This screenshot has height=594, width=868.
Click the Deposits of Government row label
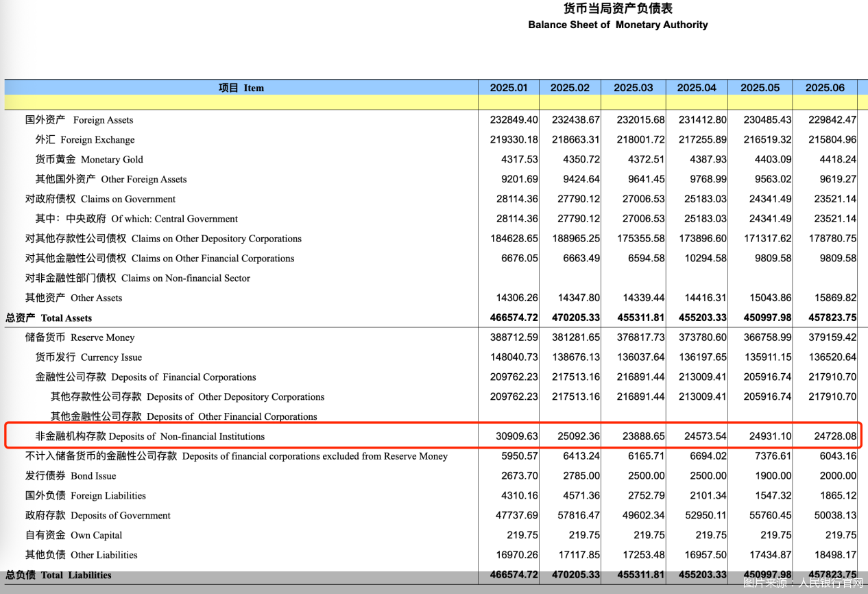point(97,516)
